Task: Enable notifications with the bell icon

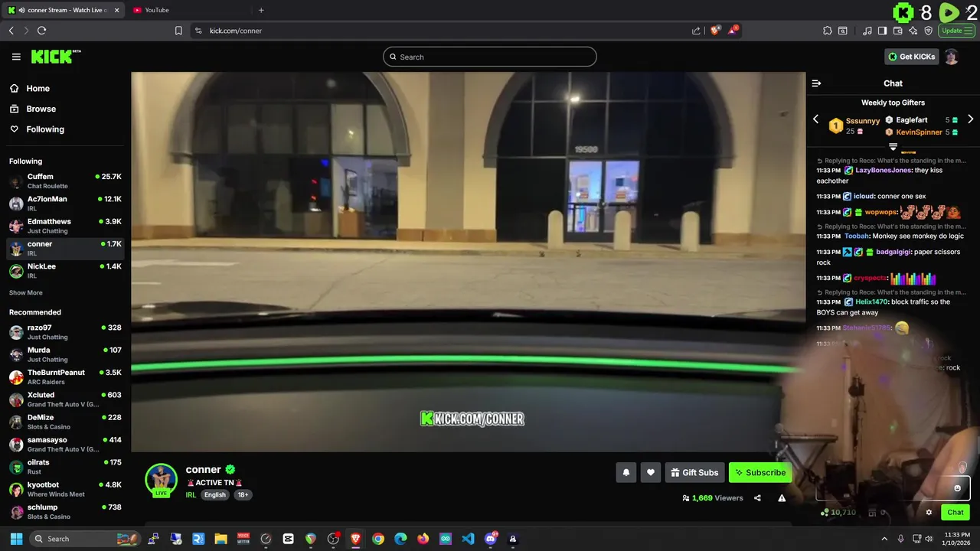Action: [626, 472]
